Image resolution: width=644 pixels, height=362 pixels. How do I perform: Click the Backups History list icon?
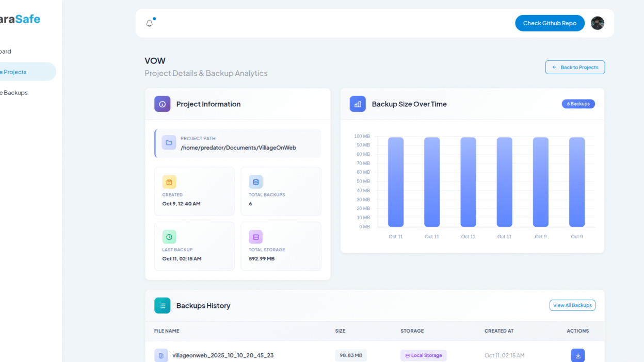(x=162, y=306)
